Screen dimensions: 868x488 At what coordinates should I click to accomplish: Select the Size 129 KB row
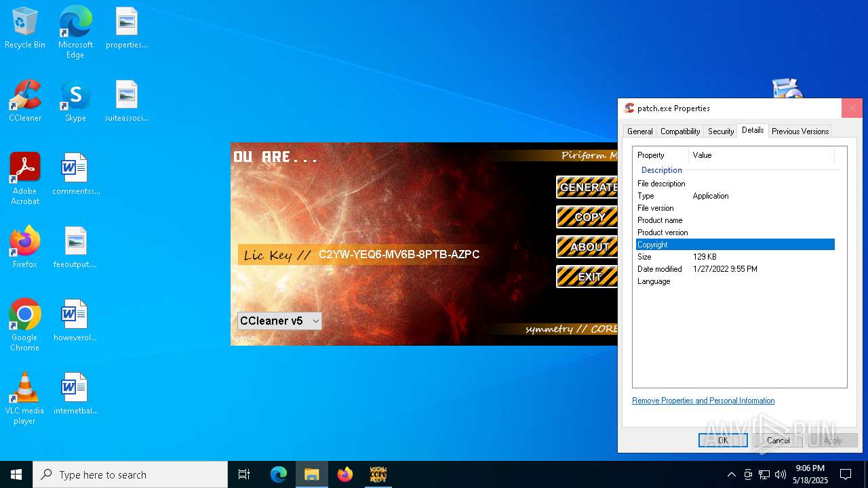click(735, 257)
